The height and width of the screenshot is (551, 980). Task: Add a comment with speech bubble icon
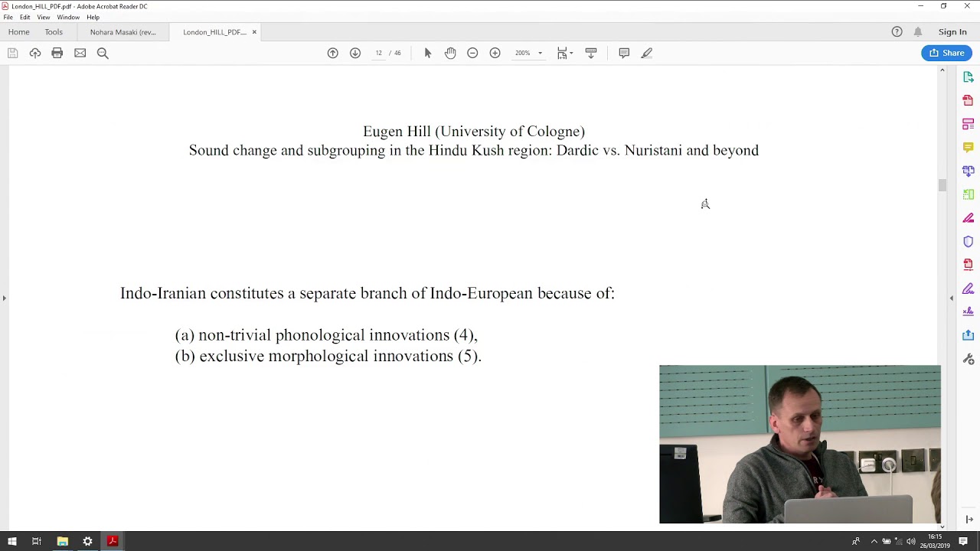tap(624, 53)
